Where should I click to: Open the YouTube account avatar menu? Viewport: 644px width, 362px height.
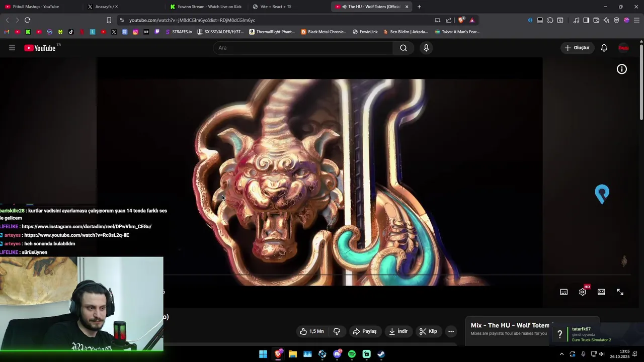coord(623,48)
